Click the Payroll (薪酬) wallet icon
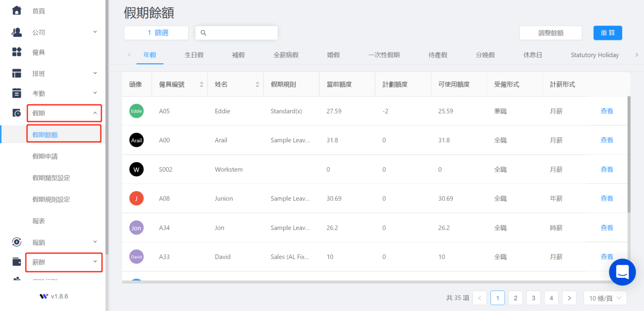644x311 pixels. [x=16, y=262]
